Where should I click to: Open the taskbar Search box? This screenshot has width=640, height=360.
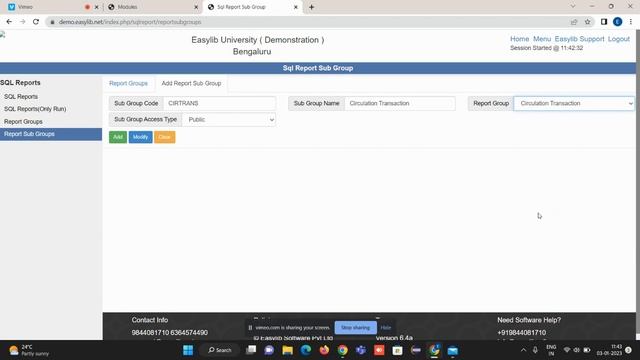(220, 350)
